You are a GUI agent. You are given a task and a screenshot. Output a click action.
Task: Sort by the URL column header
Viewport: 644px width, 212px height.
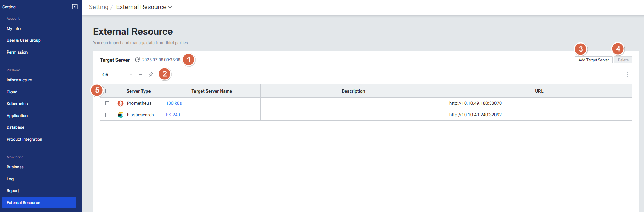pyautogui.click(x=539, y=91)
